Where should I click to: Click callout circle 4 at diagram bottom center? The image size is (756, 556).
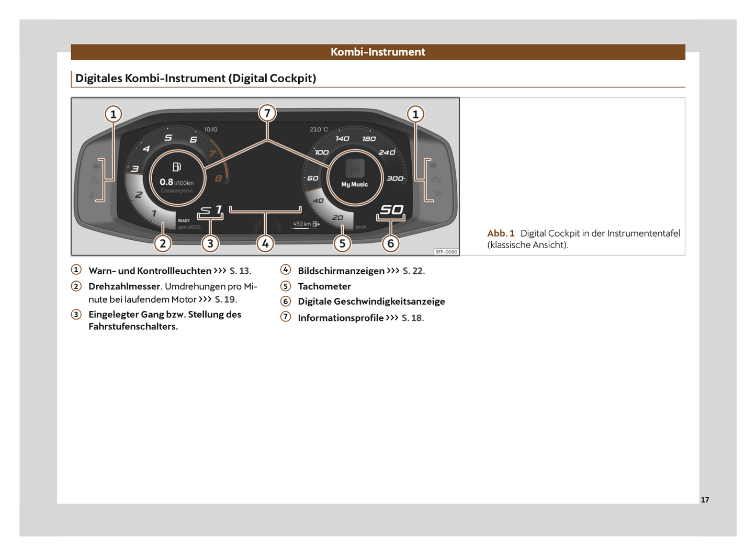coord(265,243)
